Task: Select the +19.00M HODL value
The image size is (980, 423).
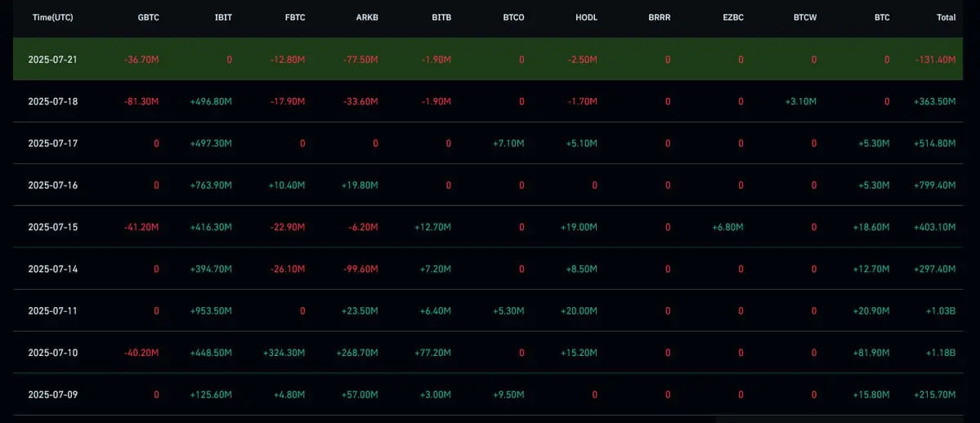Action: [x=579, y=227]
